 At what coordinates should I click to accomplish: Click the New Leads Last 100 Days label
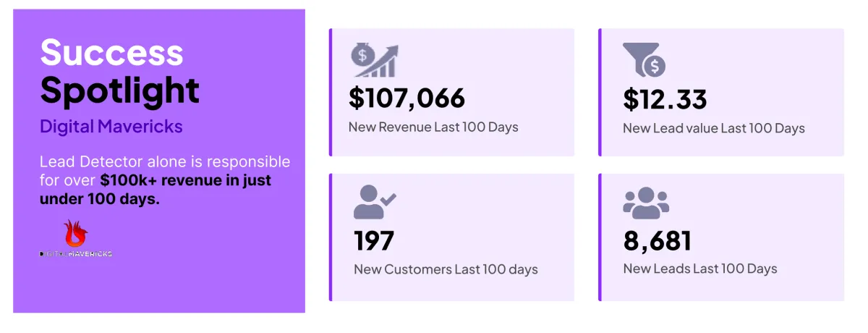click(x=699, y=269)
